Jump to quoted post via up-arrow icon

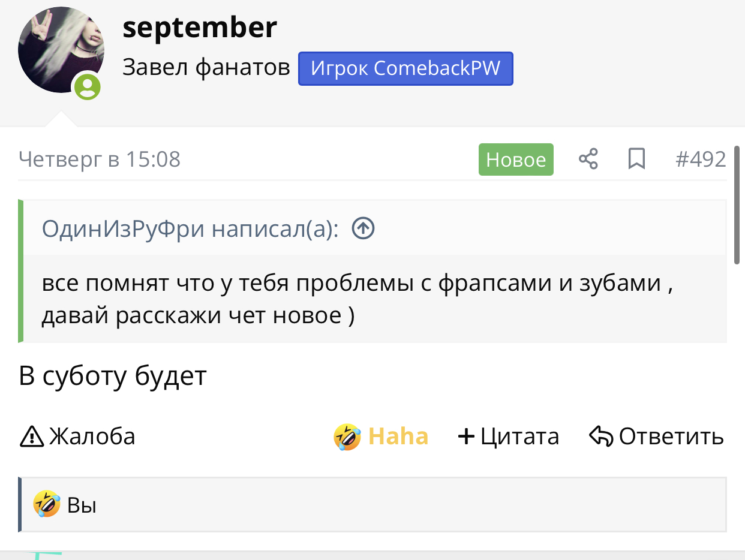(363, 228)
